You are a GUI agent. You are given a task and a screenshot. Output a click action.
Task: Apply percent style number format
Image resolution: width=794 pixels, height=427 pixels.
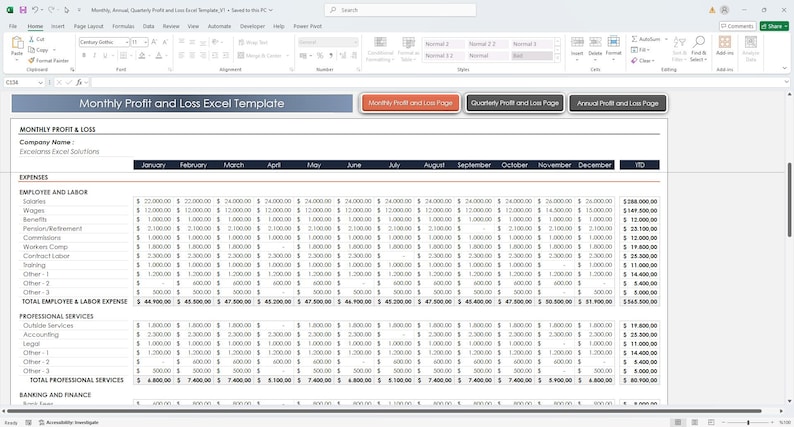320,56
